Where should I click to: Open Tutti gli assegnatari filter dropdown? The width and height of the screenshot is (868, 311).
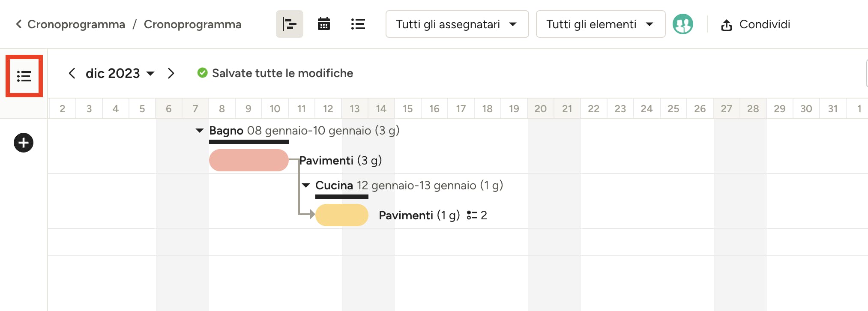tap(457, 24)
